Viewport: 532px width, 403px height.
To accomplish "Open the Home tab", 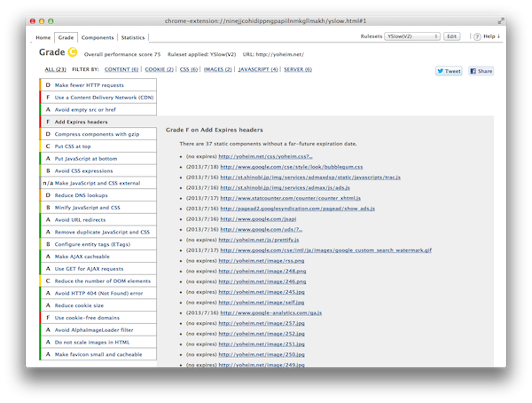I will tap(43, 37).
